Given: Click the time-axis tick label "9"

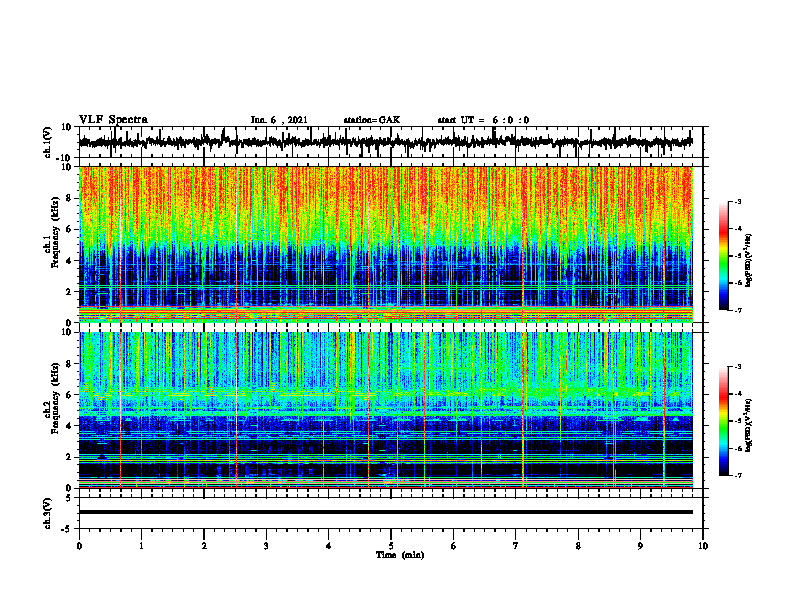Looking at the screenshot, I should point(640,546).
